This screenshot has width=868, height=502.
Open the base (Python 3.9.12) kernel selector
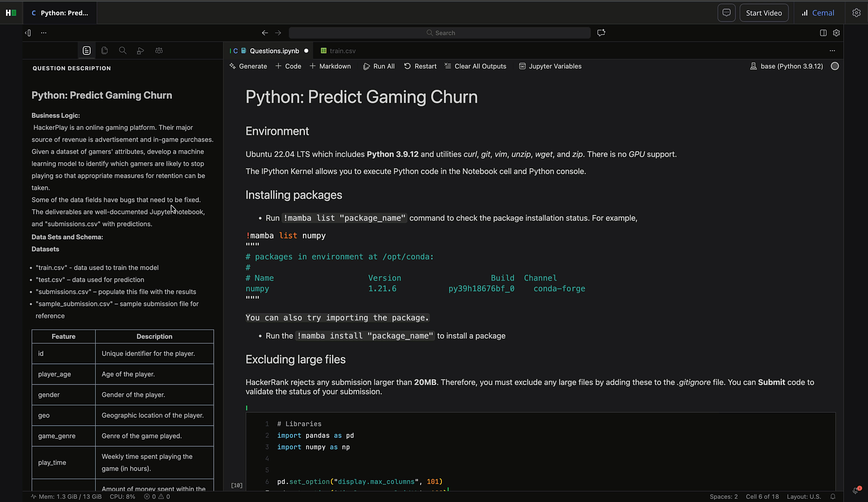(786, 66)
